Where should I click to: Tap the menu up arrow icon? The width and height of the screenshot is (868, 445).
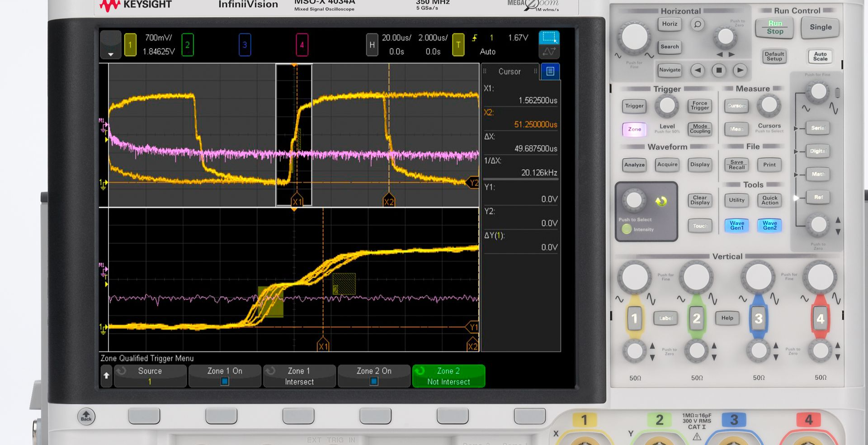pos(106,376)
